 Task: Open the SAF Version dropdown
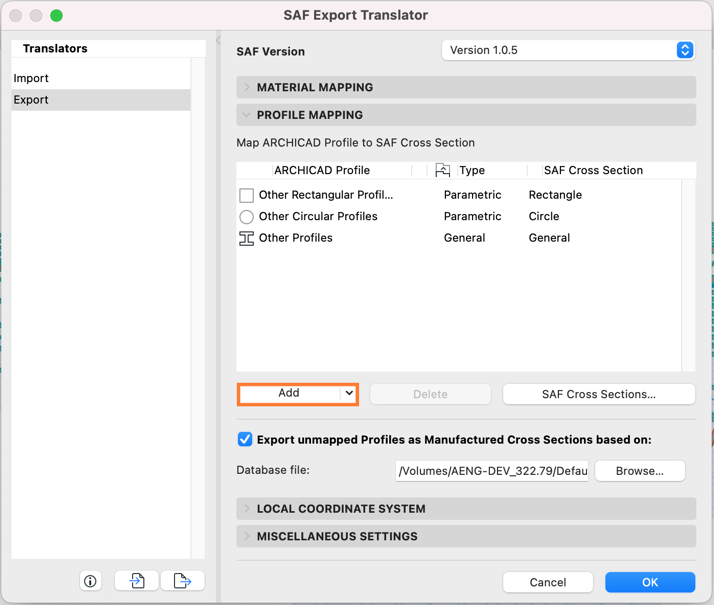[568, 50]
